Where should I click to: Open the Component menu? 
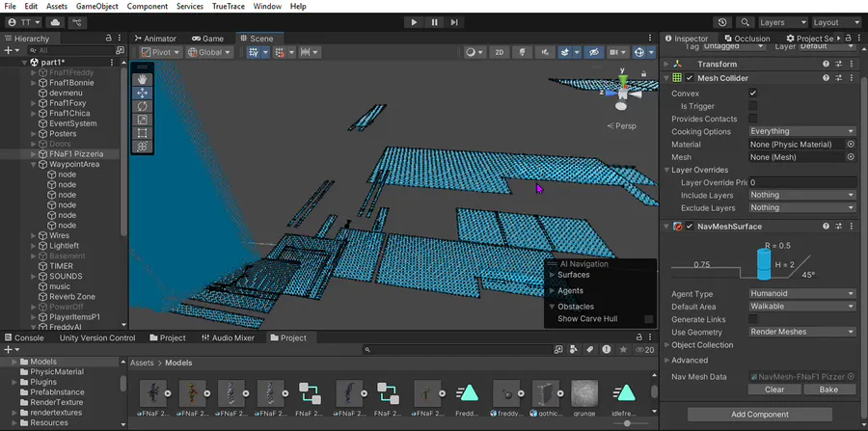148,6
